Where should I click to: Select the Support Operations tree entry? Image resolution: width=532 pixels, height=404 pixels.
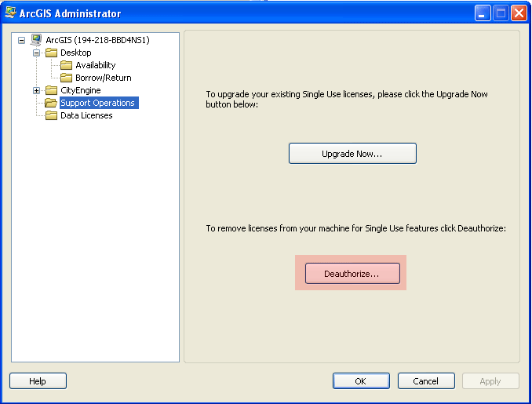point(98,103)
